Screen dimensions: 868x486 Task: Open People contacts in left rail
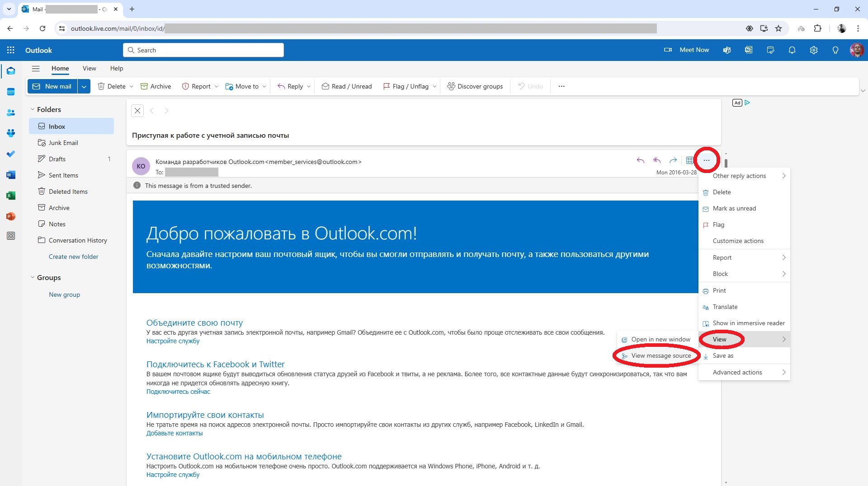[11, 112]
